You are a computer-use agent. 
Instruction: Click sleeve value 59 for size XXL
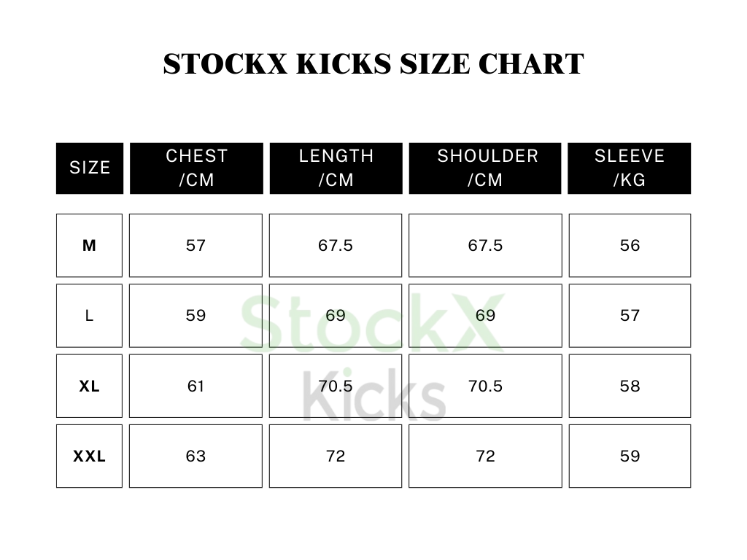coord(630,456)
